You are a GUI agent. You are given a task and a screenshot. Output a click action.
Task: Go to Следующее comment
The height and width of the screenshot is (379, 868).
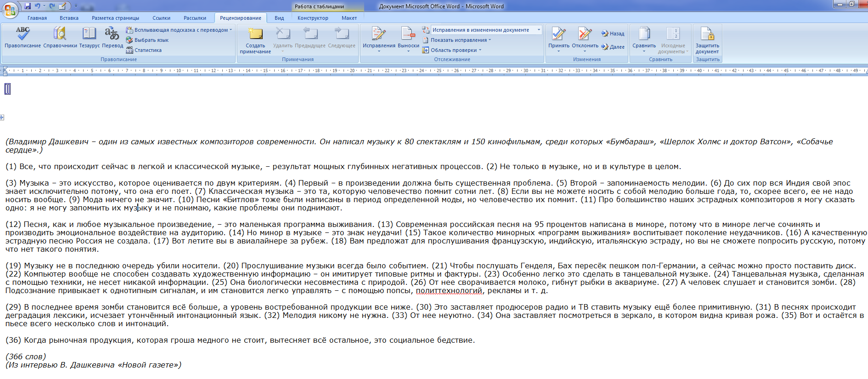point(342,37)
